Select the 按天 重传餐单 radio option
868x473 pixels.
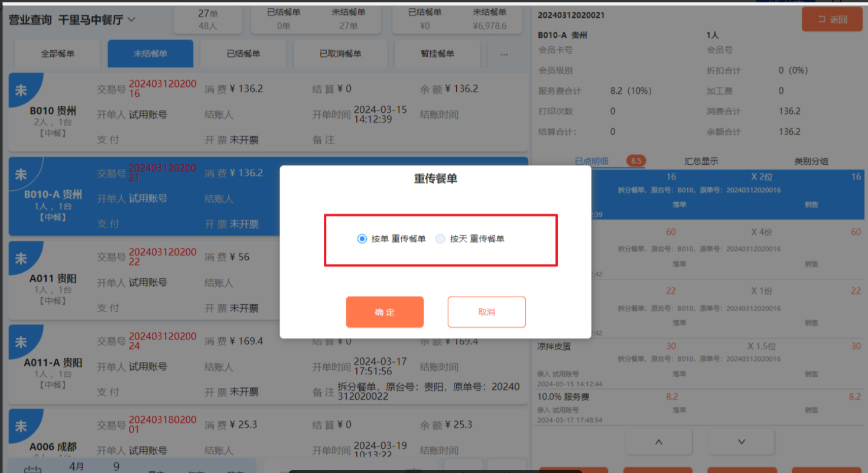click(x=440, y=239)
